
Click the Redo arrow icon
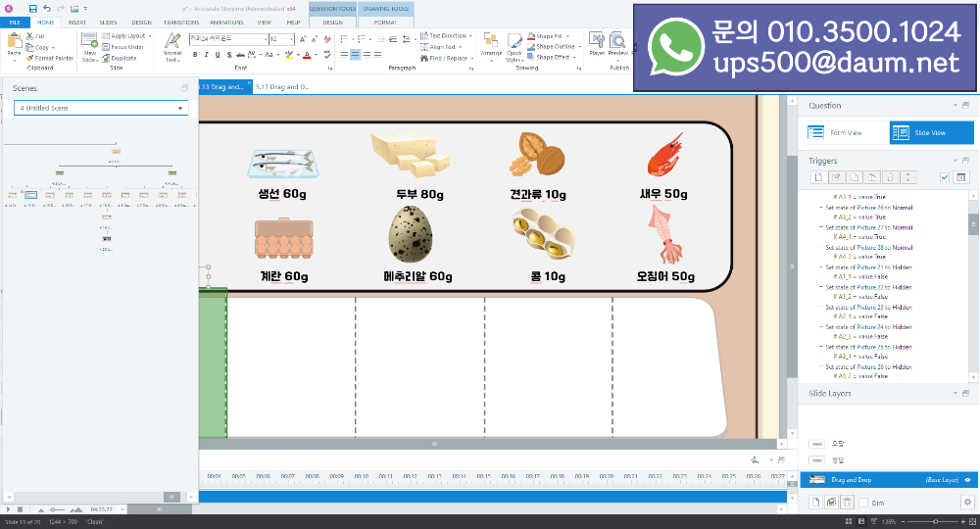[x=61, y=8]
